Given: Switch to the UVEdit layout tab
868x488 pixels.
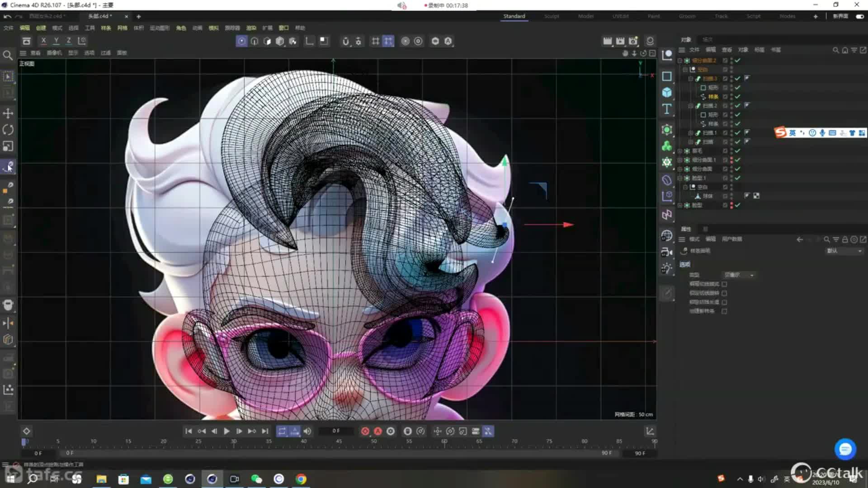Looking at the screenshot, I should pos(620,16).
